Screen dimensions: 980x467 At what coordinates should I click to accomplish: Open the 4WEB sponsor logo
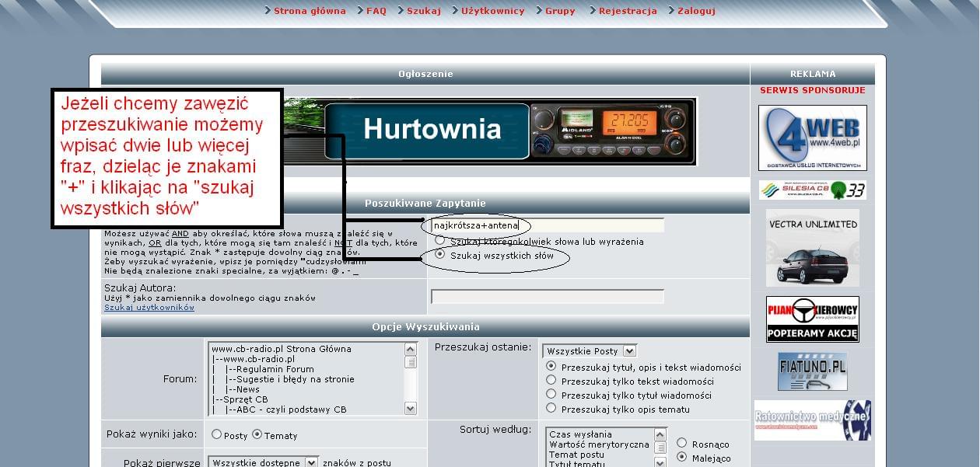tap(813, 138)
